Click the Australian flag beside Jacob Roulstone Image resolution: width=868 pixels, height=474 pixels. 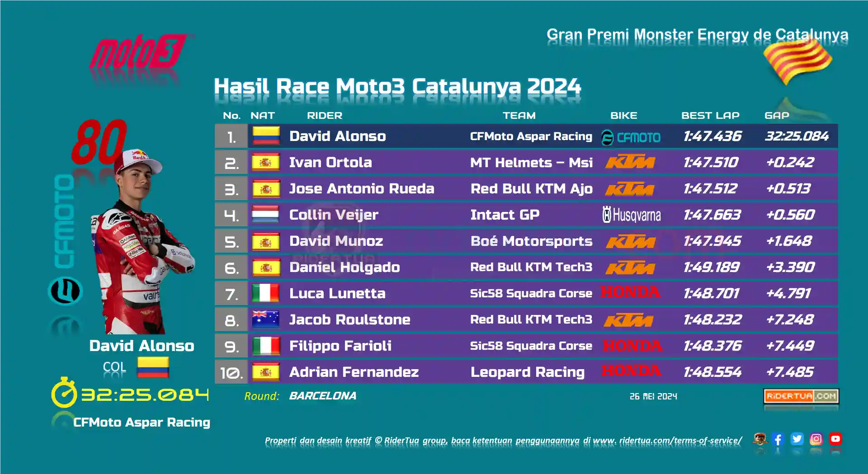coord(265,319)
